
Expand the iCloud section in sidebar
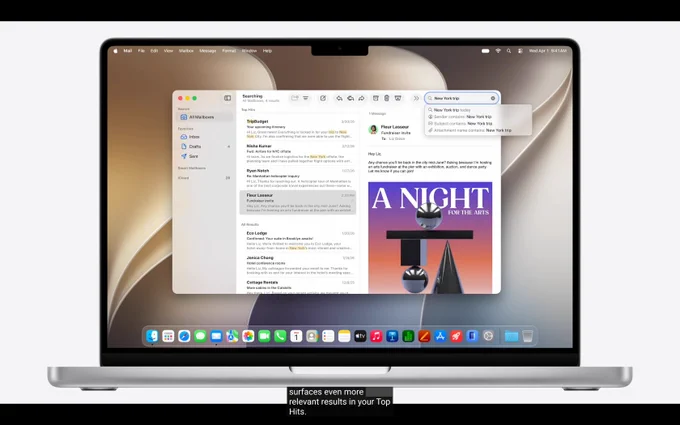[x=183, y=178]
